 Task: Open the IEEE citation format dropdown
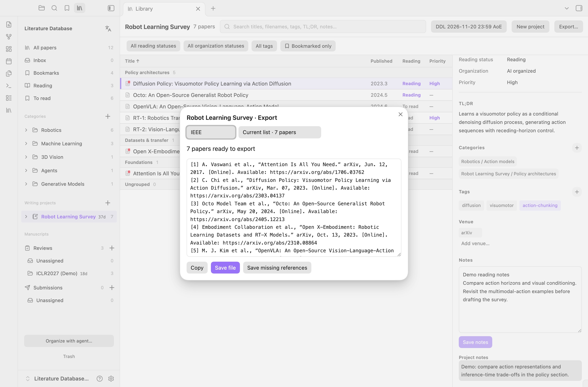pyautogui.click(x=211, y=132)
